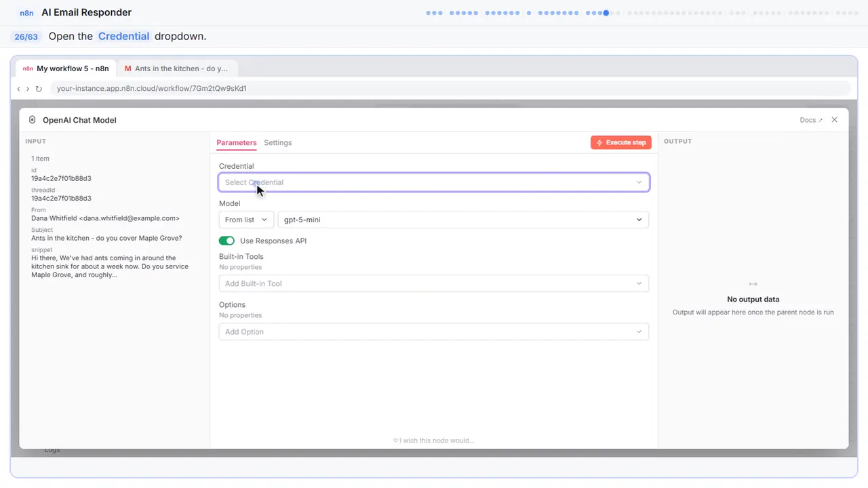Click the Options section label
868x488 pixels.
(232, 304)
